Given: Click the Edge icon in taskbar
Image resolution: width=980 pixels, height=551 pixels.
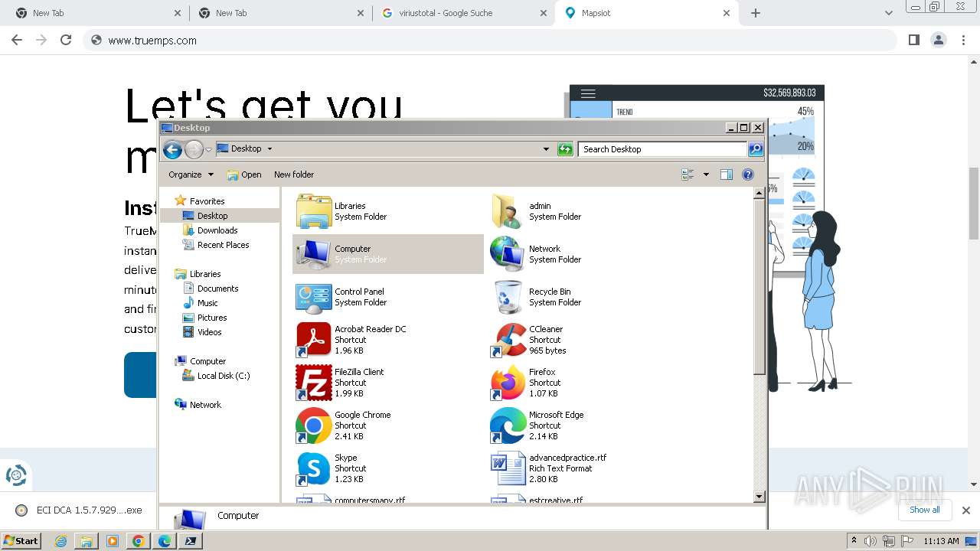Looking at the screenshot, I should 165,541.
